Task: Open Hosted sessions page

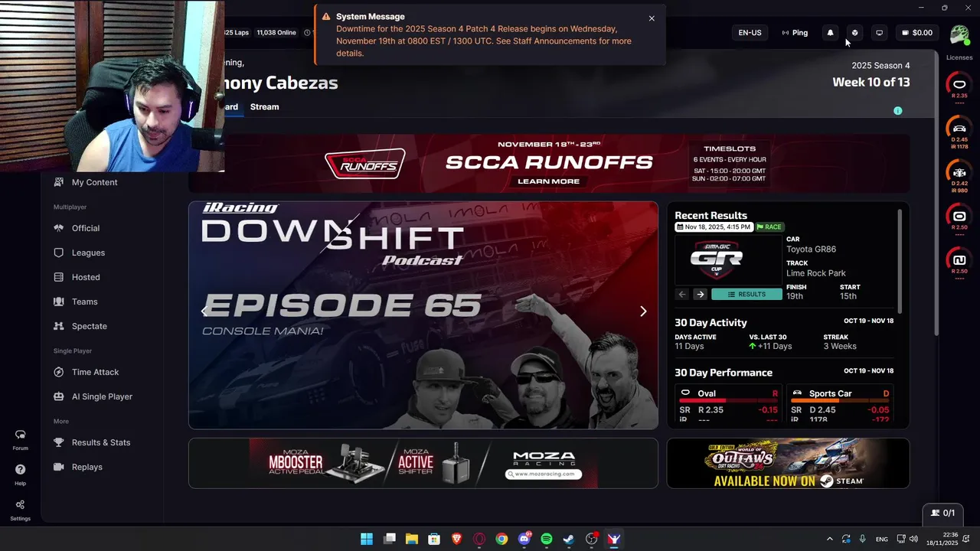Action: tap(77, 277)
